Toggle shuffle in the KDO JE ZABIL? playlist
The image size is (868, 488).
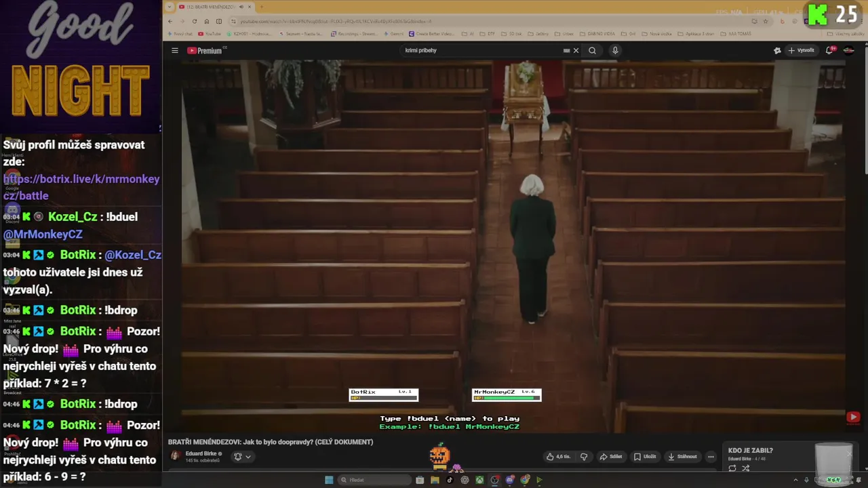[745, 468]
